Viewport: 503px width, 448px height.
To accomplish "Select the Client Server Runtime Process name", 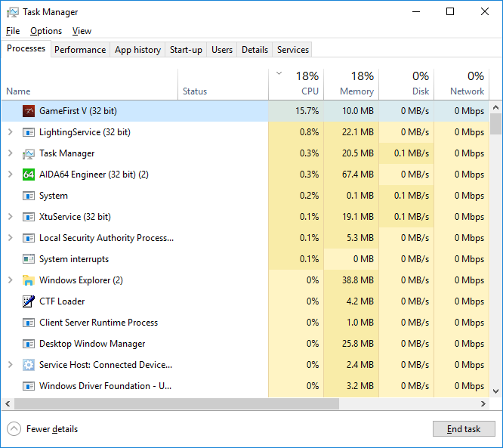I will tap(98, 323).
